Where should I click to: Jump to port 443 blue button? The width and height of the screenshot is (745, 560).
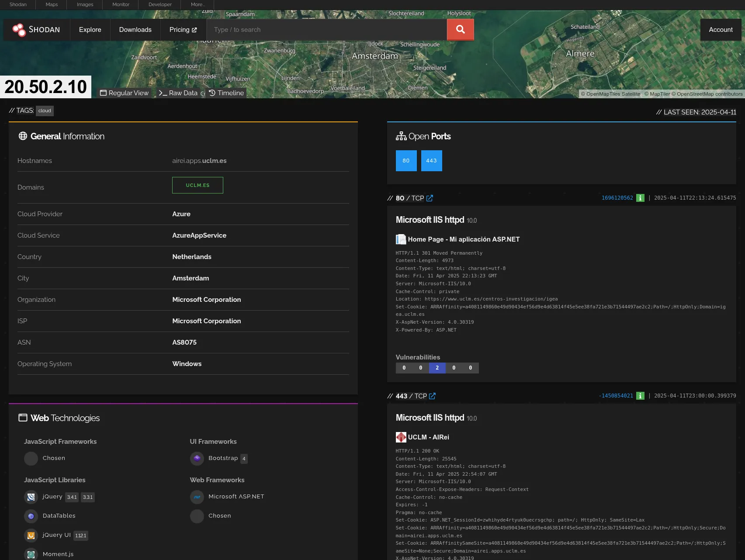point(431,161)
